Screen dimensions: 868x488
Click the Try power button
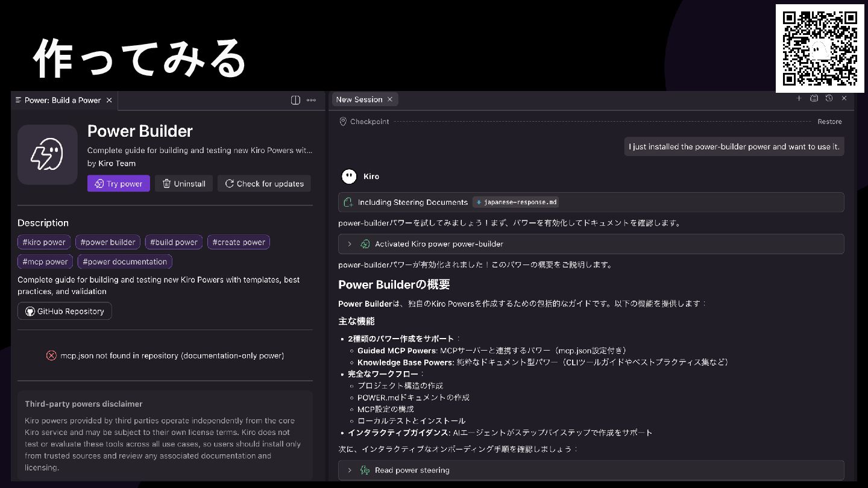point(119,184)
